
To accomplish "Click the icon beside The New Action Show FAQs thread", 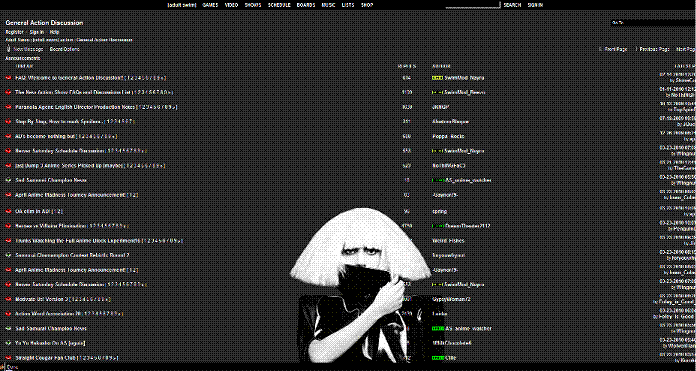I will (8, 92).
